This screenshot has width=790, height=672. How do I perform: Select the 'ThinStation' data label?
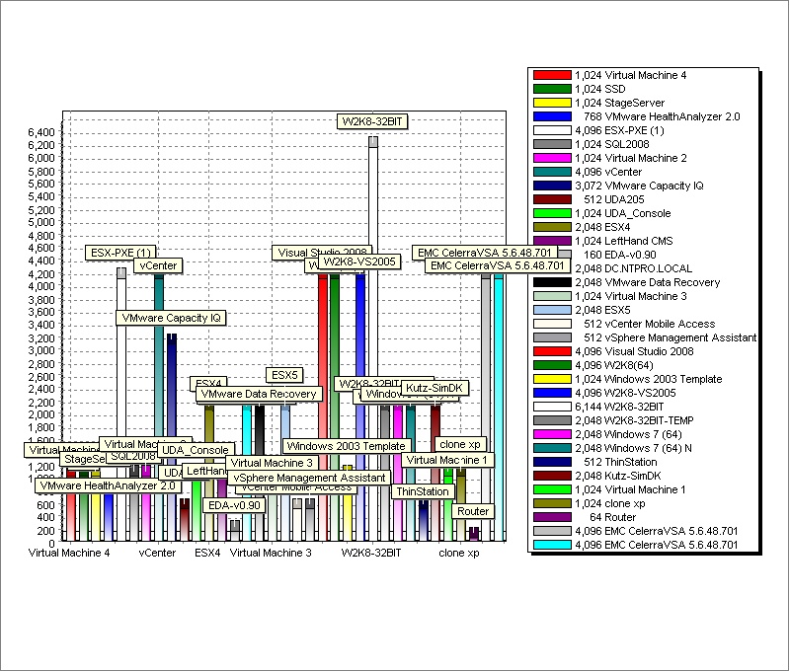pyautogui.click(x=423, y=491)
